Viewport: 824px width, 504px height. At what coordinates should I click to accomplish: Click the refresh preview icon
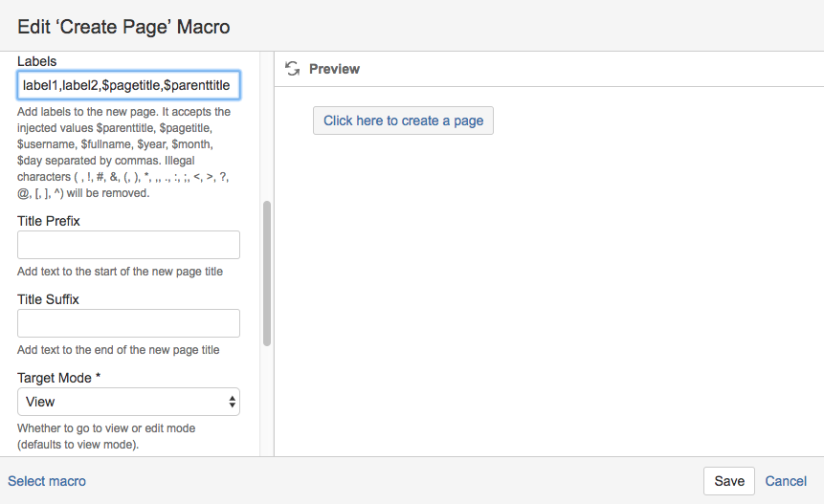(x=292, y=69)
